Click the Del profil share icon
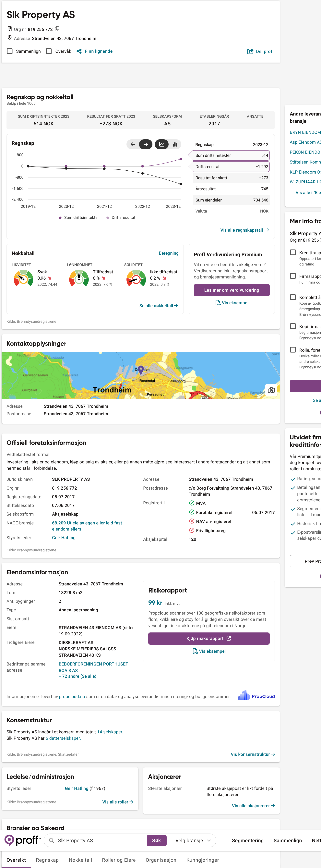 coord(250,52)
